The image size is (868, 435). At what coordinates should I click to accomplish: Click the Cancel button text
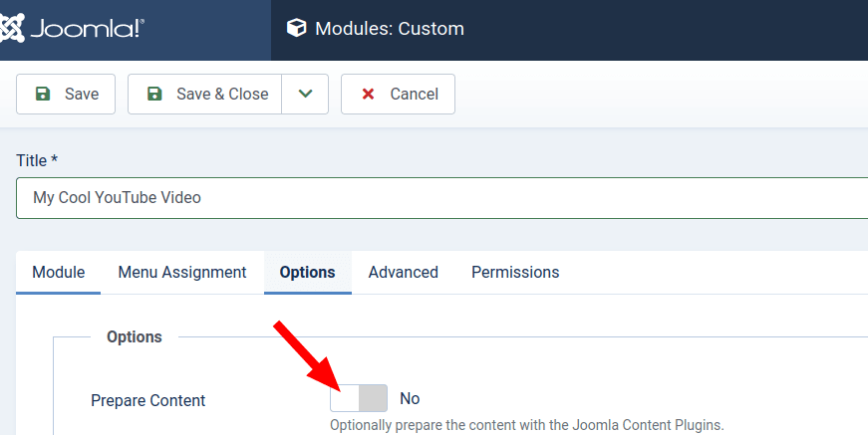[415, 94]
